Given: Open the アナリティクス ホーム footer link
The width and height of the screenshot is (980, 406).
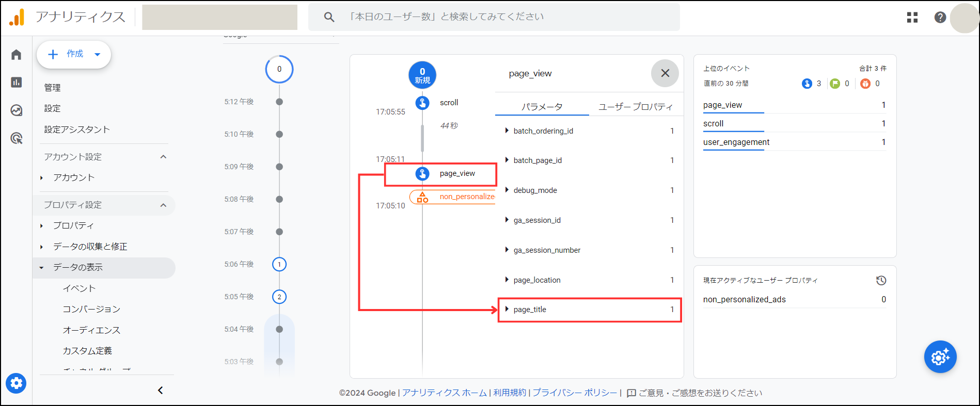Looking at the screenshot, I should (x=445, y=393).
